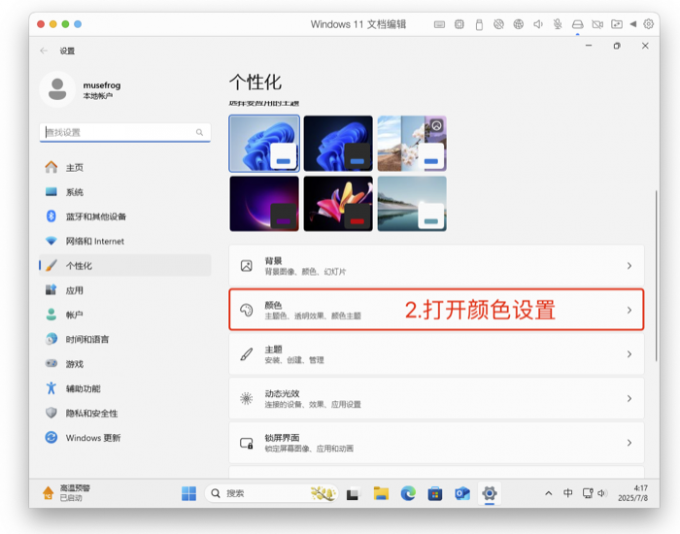
Task: Show hidden tray icons with the caret
Action: 549,493
